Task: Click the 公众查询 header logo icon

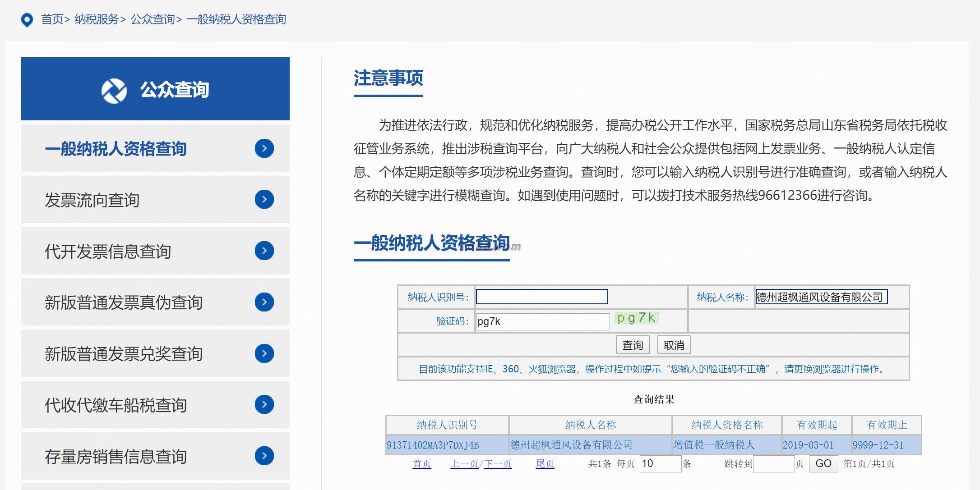Action: tap(114, 90)
